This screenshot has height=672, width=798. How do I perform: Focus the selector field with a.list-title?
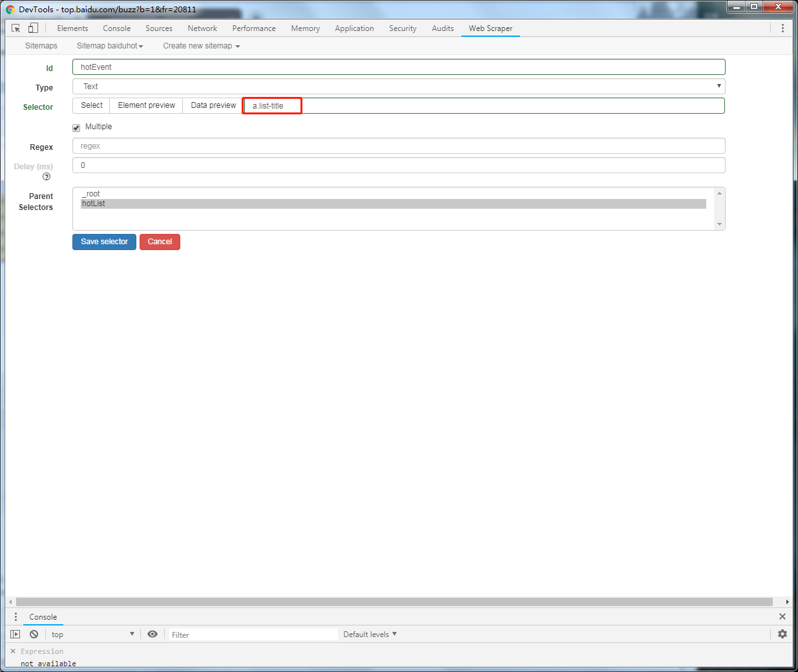(x=485, y=105)
